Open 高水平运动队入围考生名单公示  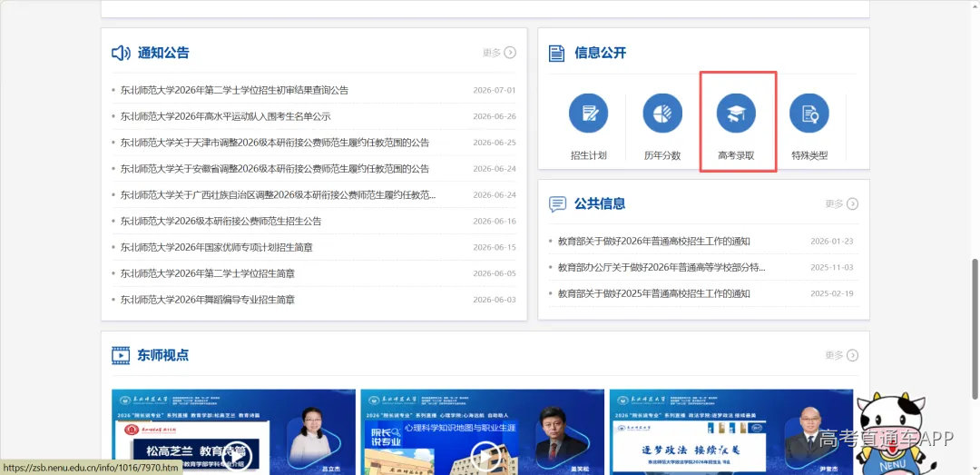[226, 116]
